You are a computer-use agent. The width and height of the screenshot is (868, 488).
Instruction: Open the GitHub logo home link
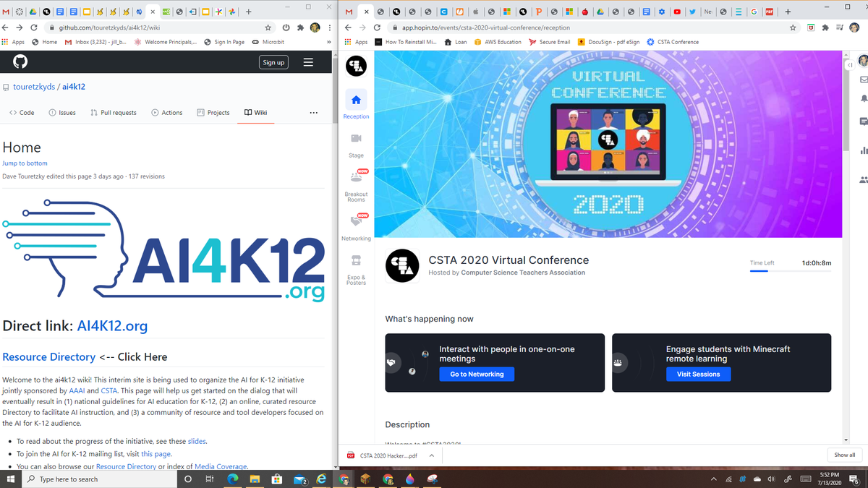20,62
